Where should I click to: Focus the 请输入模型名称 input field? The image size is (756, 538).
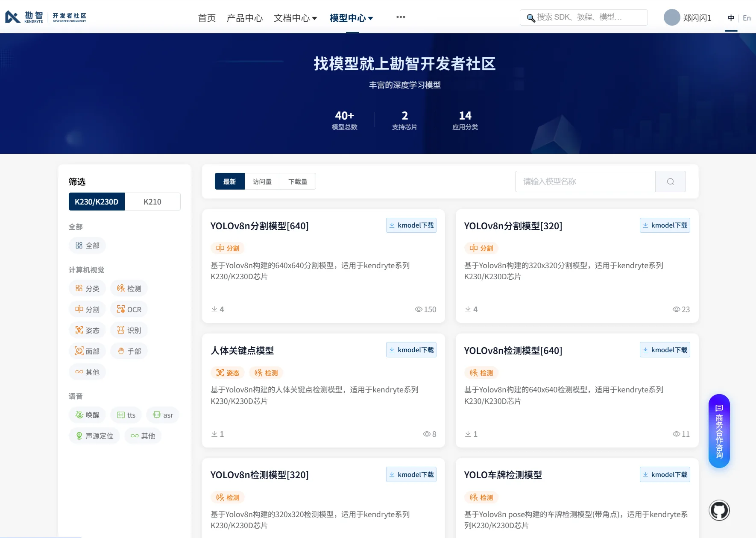coord(585,181)
